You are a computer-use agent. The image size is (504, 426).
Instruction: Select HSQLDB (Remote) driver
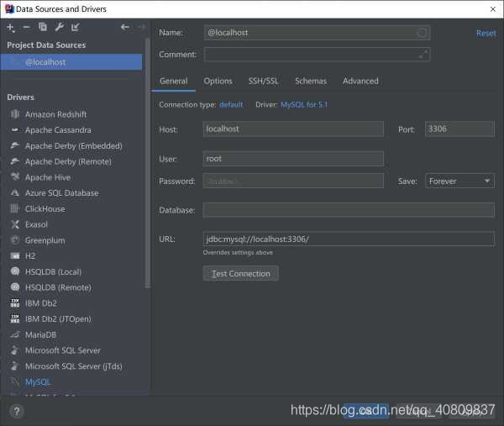click(58, 287)
